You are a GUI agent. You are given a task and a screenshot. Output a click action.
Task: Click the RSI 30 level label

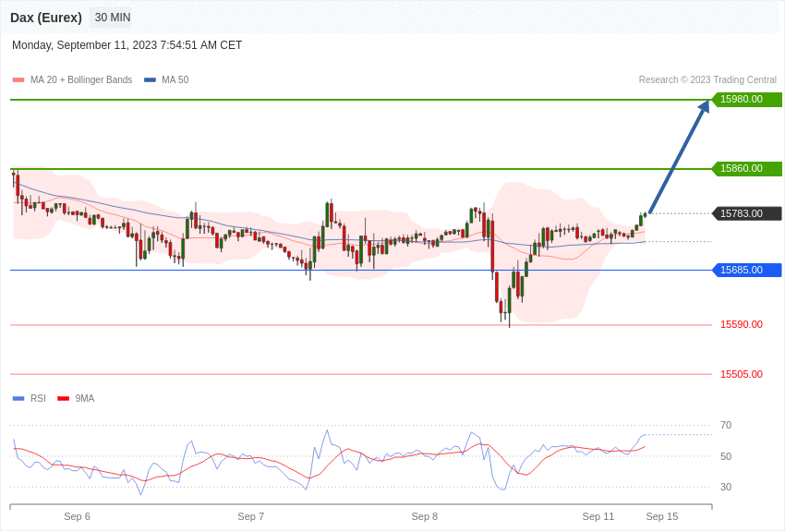[x=726, y=487]
